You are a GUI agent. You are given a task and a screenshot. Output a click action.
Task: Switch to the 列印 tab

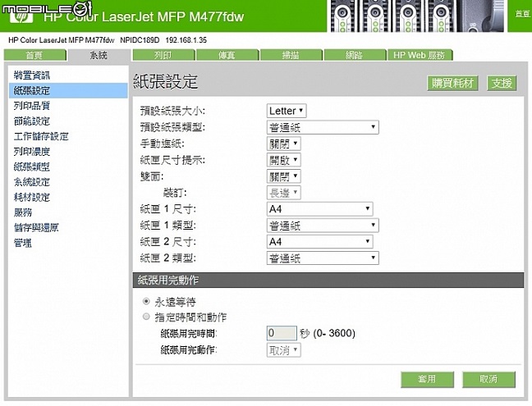163,55
